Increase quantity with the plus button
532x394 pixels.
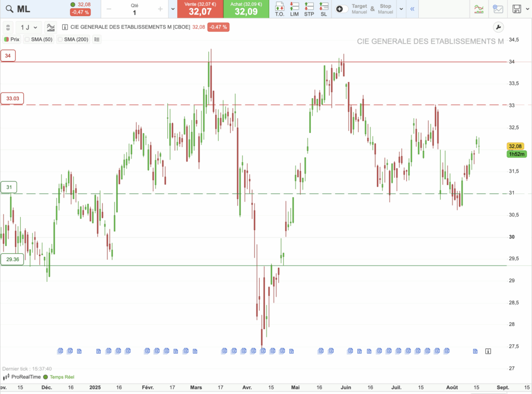[x=160, y=9]
